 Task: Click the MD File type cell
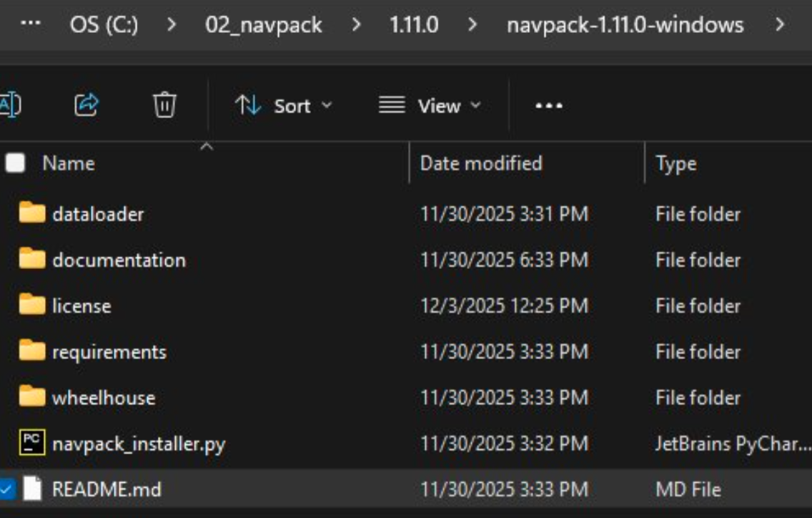point(688,489)
